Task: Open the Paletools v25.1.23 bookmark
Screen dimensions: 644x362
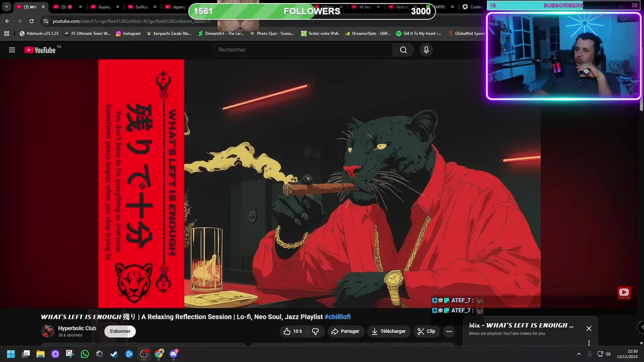Action: coord(39,34)
